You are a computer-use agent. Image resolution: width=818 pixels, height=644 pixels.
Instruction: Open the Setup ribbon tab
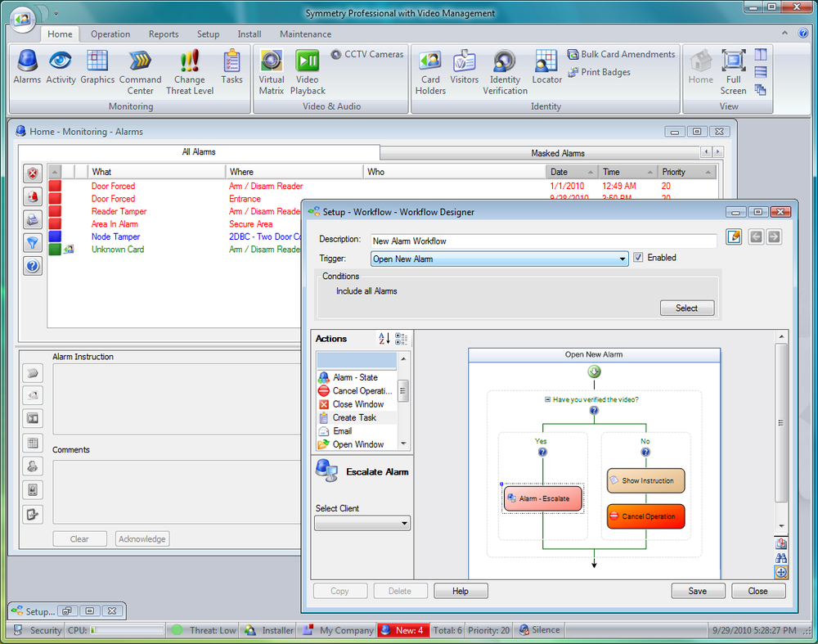[x=208, y=34]
